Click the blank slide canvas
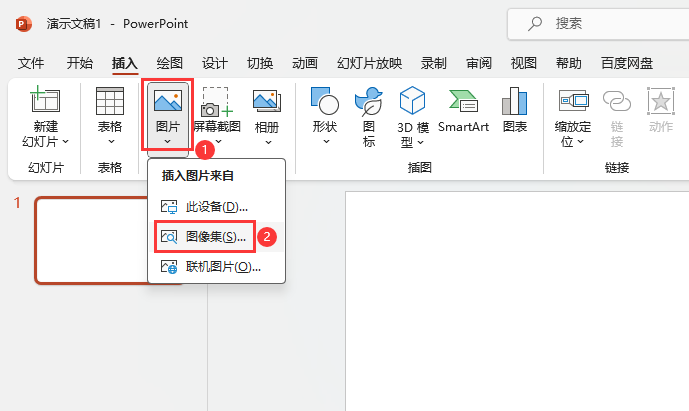The image size is (689, 411). coord(517,301)
